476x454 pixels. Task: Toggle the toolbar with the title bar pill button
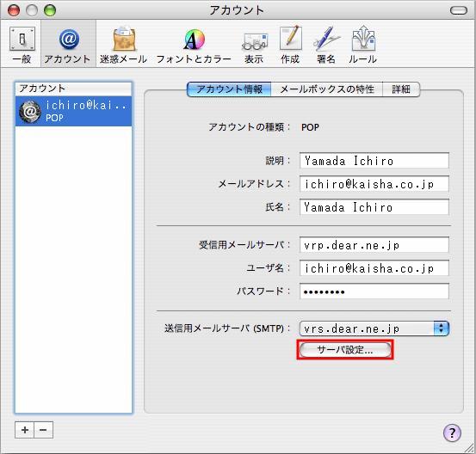[x=459, y=10]
